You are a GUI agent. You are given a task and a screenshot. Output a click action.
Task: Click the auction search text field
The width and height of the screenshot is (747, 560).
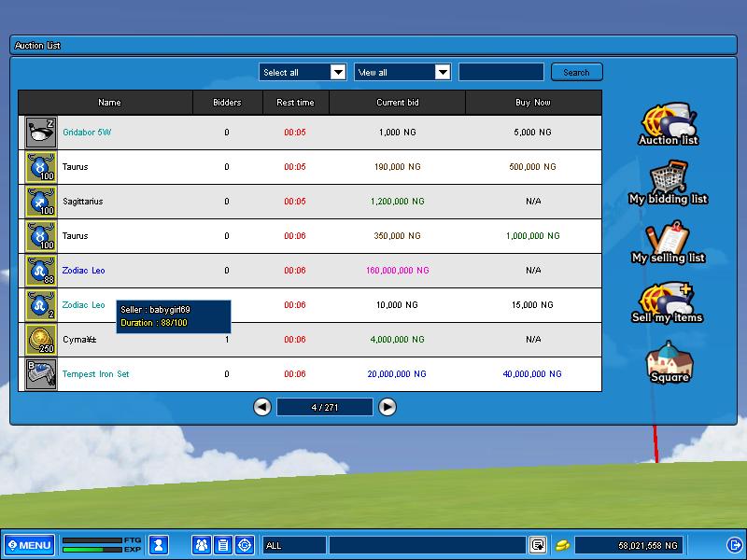coord(500,73)
